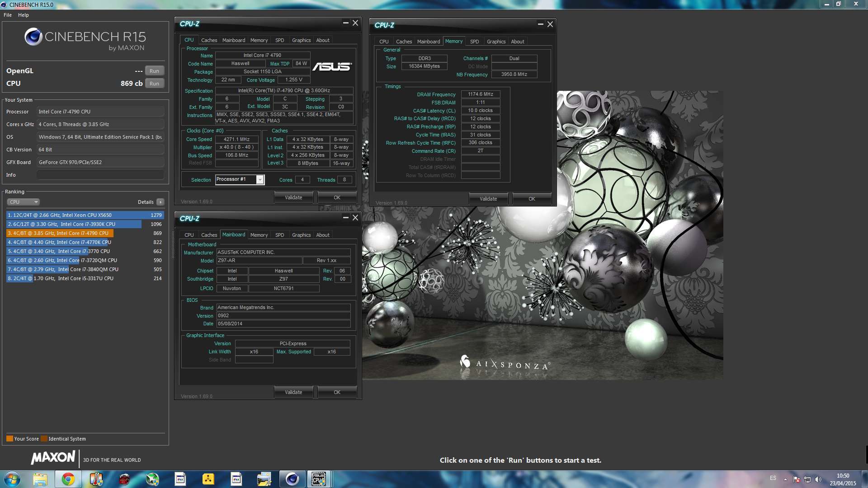Click the Core Speed 4271.1 MHz value
This screenshot has height=488, width=868.
click(x=237, y=139)
